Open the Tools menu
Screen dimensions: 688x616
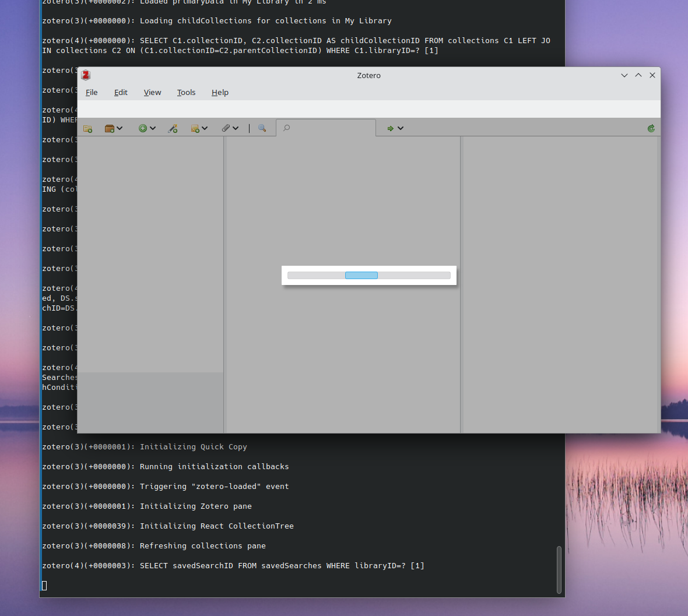point(186,93)
